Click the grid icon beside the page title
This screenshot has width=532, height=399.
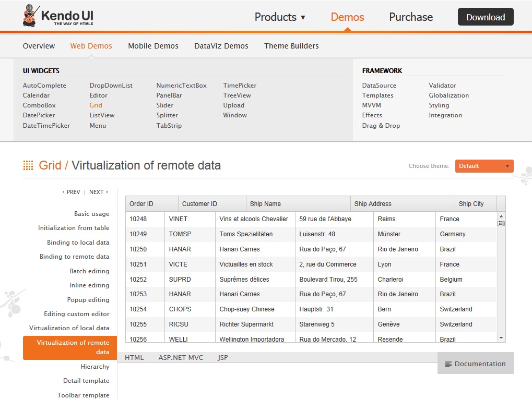coord(28,165)
